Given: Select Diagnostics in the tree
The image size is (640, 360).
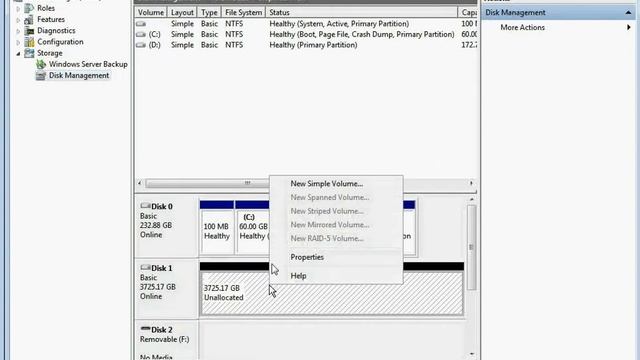Looking at the screenshot, I should [x=56, y=31].
